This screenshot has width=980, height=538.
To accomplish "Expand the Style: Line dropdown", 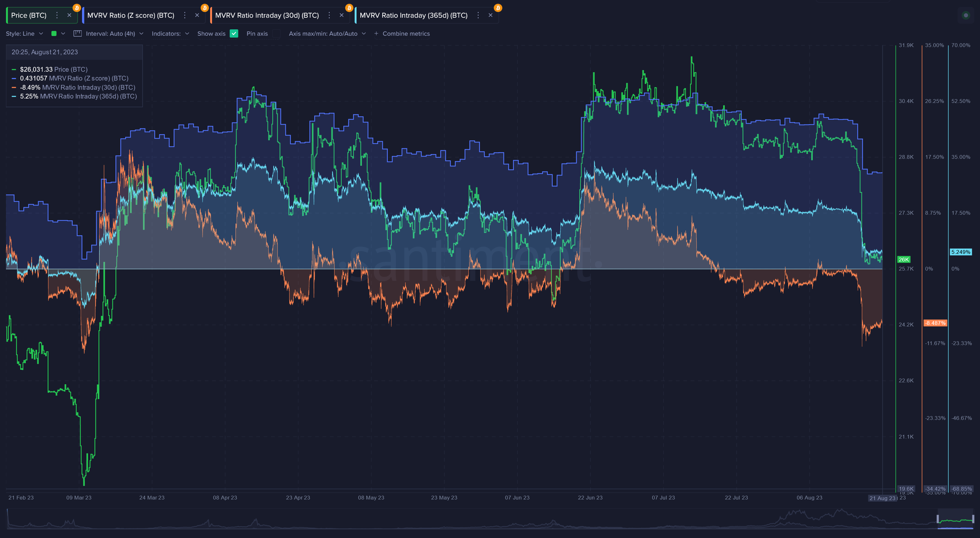I will [x=25, y=33].
